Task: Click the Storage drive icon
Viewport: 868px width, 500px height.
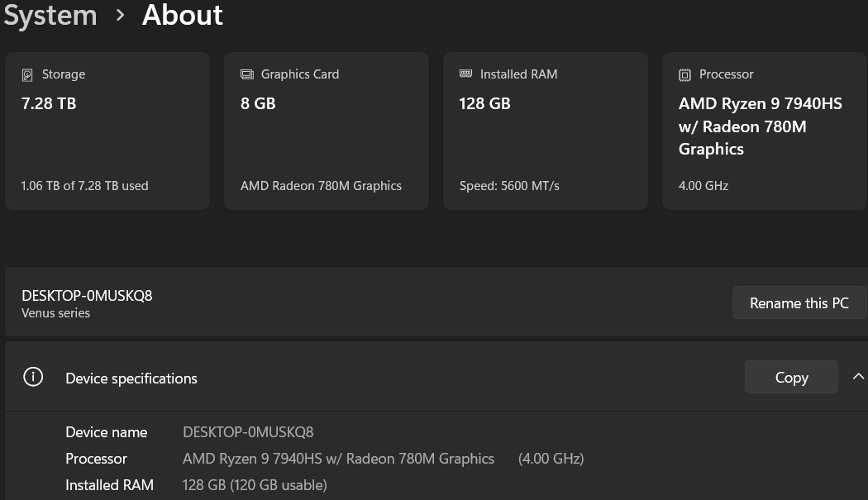Action: pyautogui.click(x=28, y=74)
